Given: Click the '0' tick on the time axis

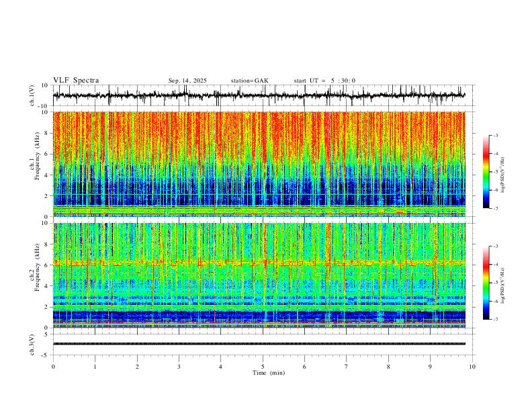Looking at the screenshot, I should coord(53,367).
